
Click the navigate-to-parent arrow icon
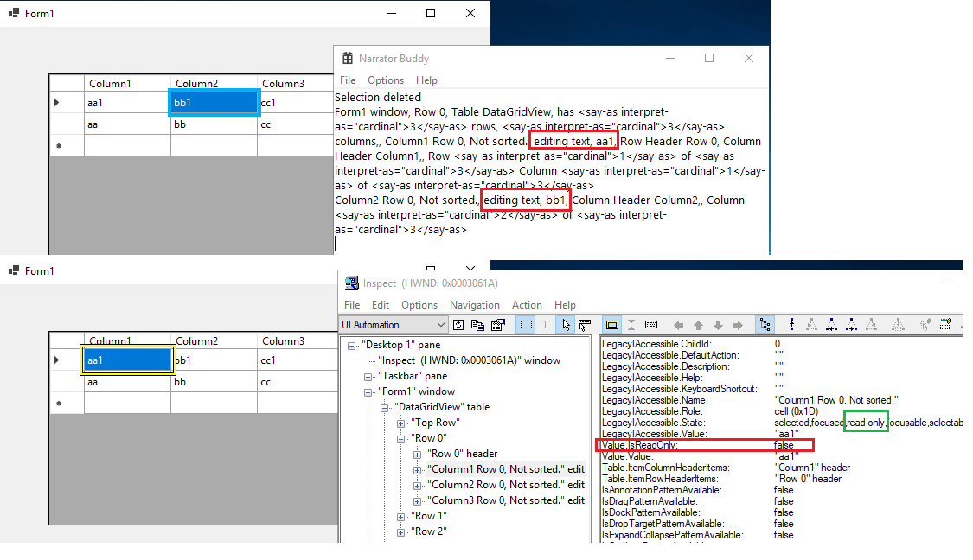[697, 324]
